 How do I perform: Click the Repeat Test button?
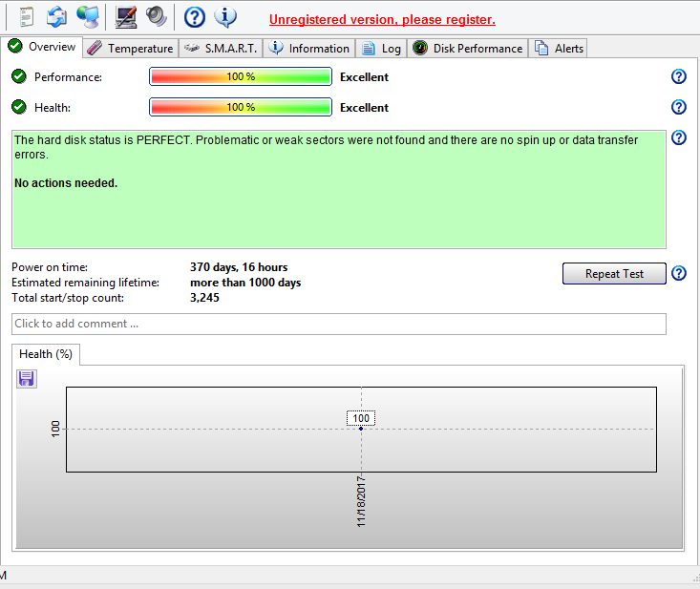point(614,274)
